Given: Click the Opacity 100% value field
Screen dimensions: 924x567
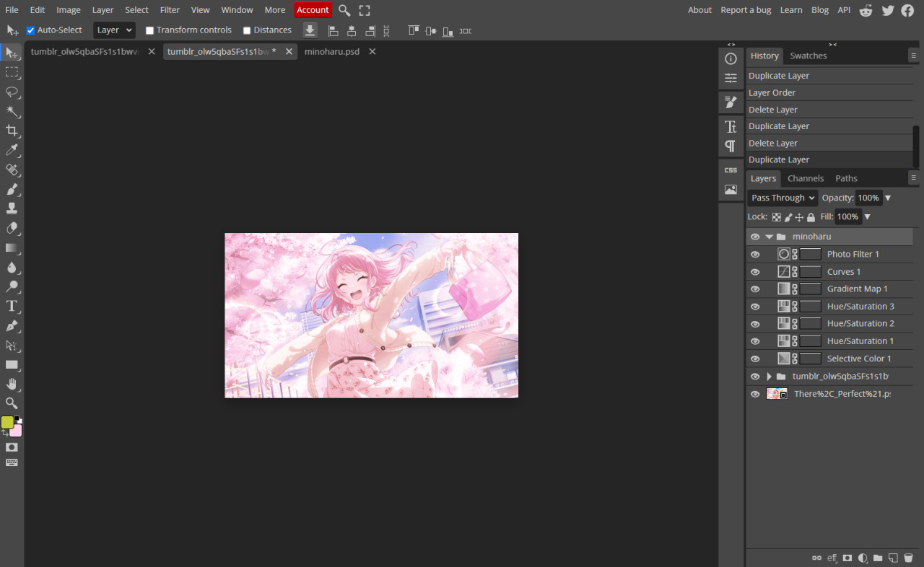Looking at the screenshot, I should click(868, 198).
